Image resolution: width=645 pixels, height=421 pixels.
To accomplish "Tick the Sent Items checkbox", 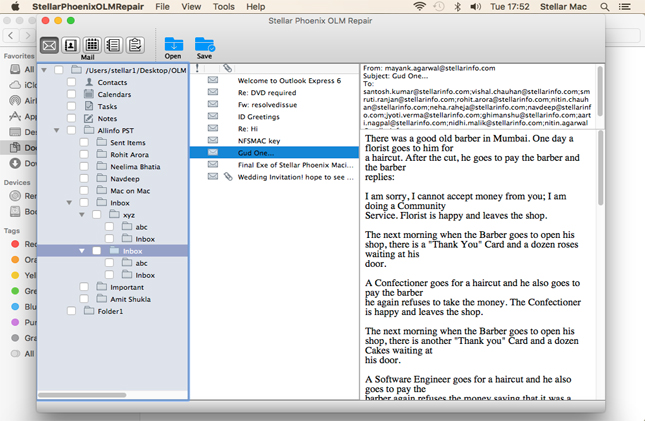I will pos(85,143).
